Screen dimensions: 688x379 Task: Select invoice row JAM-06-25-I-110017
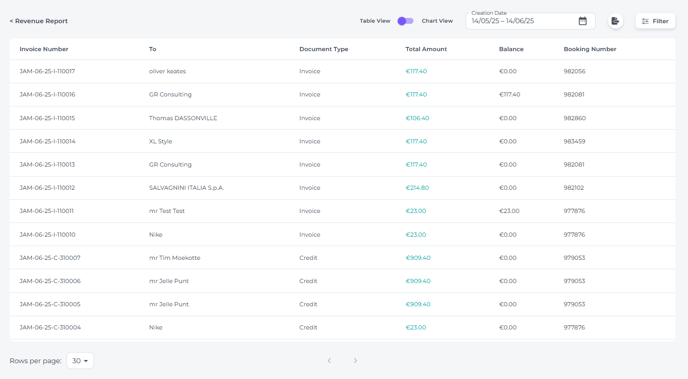[342, 71]
